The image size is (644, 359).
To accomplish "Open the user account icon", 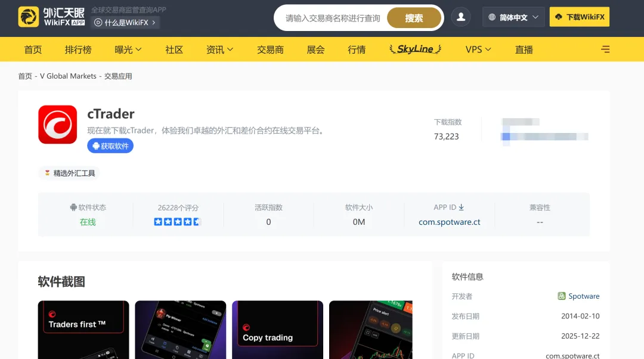I will point(461,17).
